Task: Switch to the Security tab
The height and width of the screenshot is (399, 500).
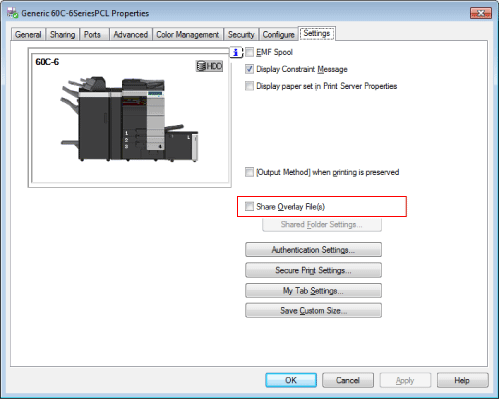Action: click(x=241, y=34)
